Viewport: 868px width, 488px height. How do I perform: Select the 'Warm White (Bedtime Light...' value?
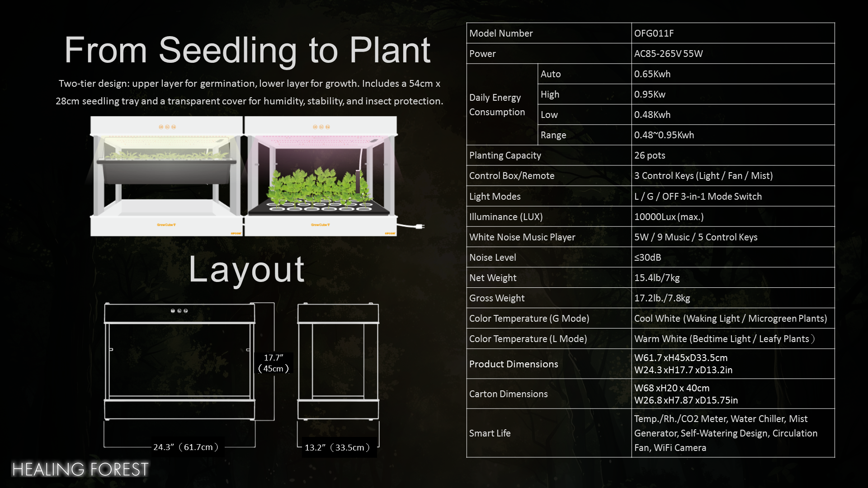click(724, 338)
